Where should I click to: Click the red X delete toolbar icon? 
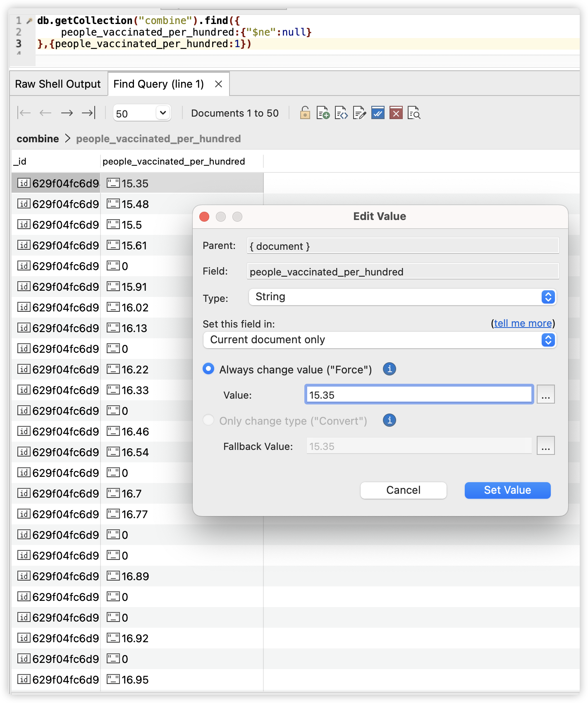[x=396, y=113]
